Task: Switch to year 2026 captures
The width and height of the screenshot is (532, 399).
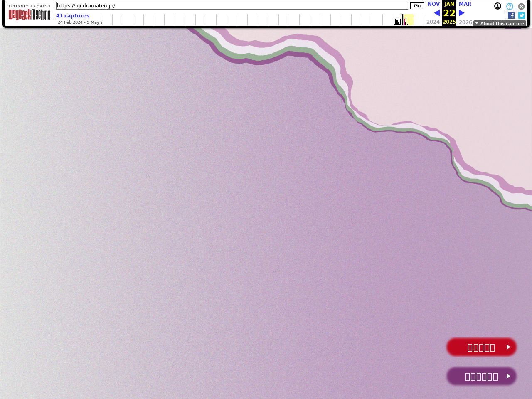Action: coord(465,22)
